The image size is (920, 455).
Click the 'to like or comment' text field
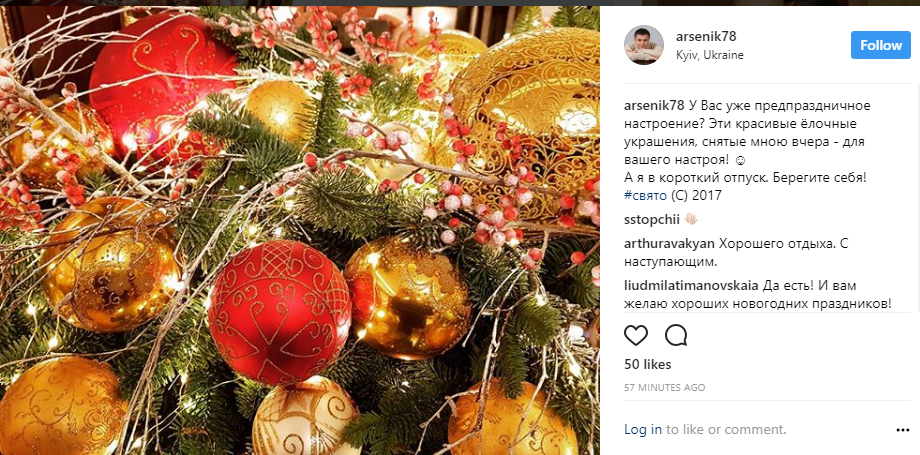coord(726,430)
